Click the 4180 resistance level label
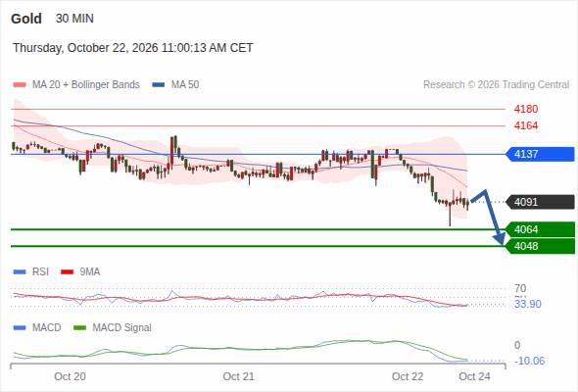 [526, 109]
